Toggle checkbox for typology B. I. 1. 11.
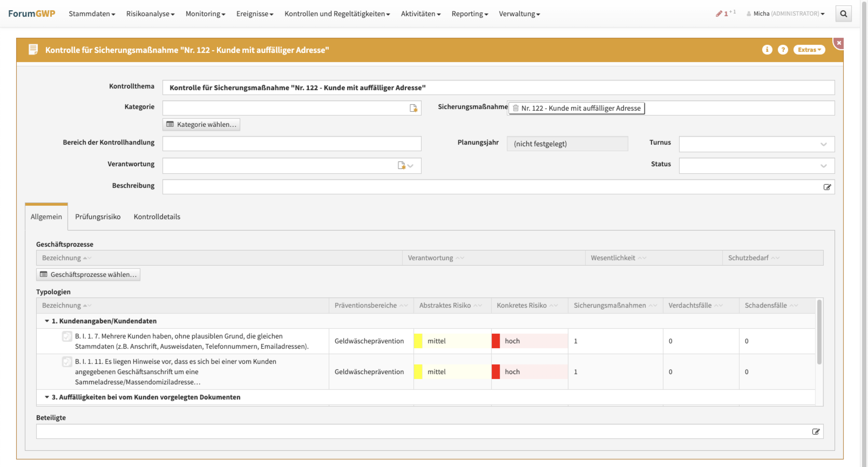 coord(67,361)
